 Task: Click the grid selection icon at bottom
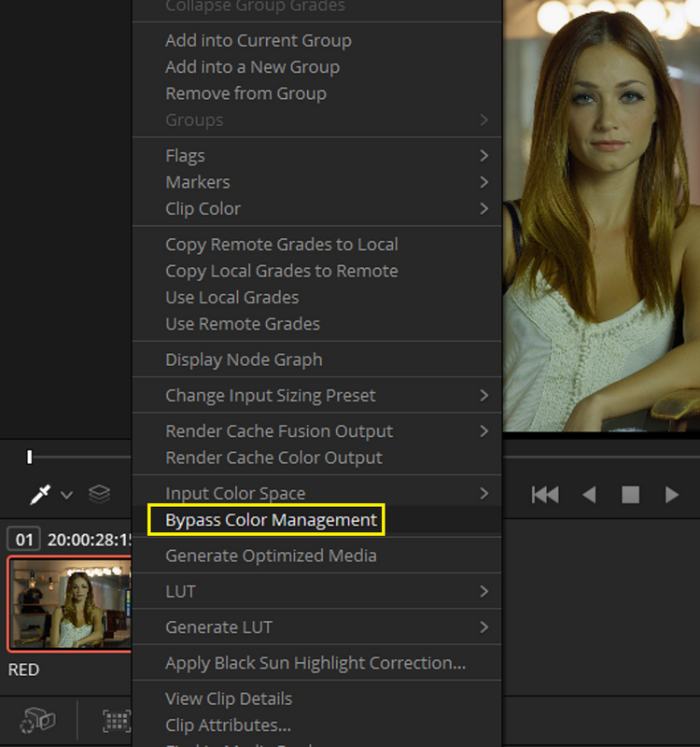click(117, 721)
